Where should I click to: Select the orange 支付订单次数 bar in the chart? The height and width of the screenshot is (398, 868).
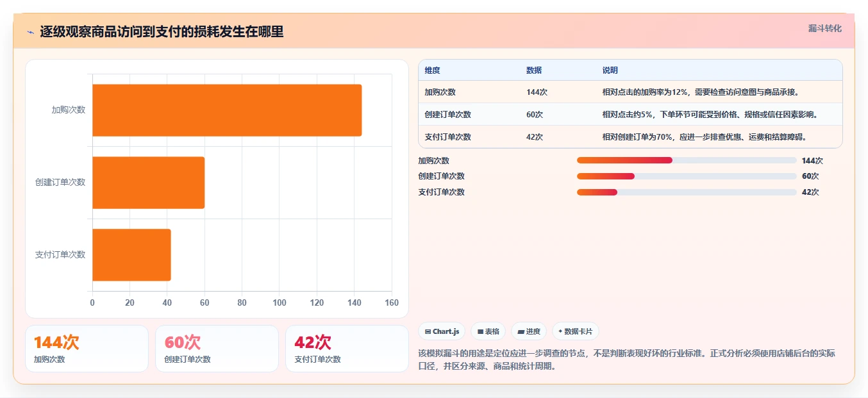(x=131, y=255)
